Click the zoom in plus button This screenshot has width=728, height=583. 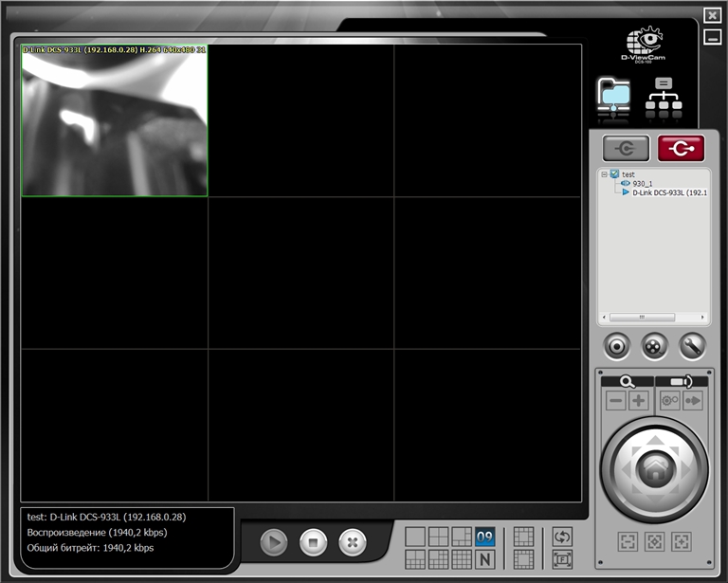coord(640,401)
